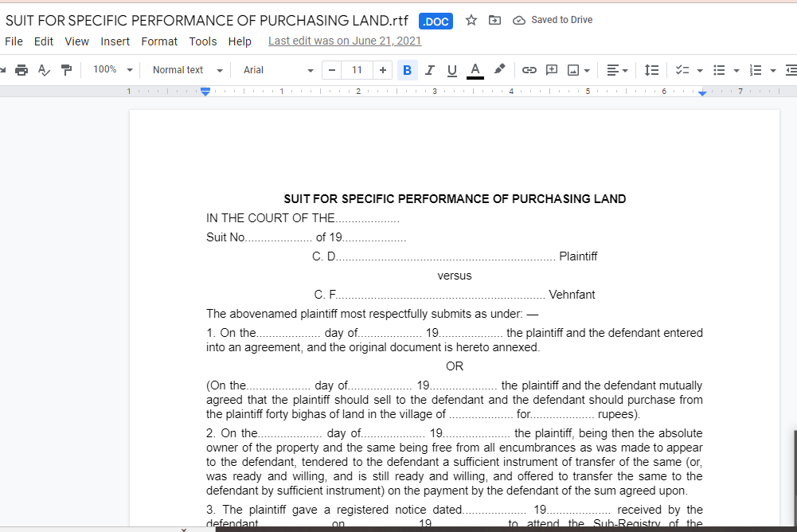Screen dimensions: 797x532
Task: Open the Arial font dropdown
Action: [278, 70]
